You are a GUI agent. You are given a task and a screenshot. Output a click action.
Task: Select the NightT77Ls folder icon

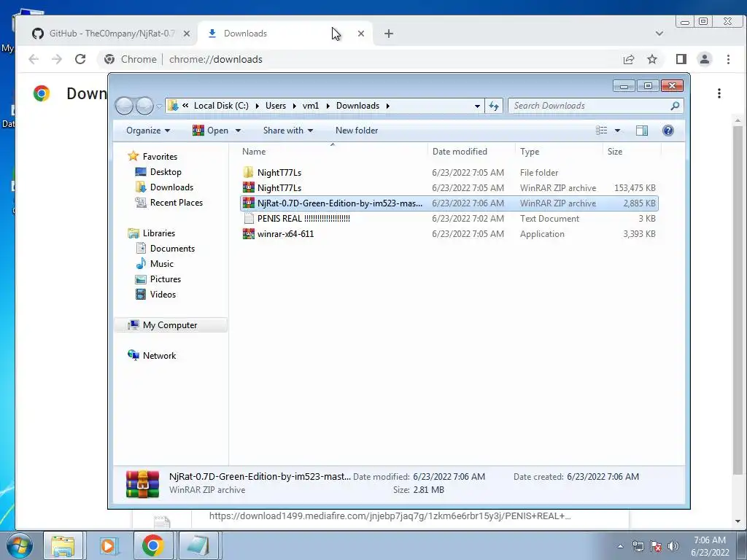coord(248,172)
